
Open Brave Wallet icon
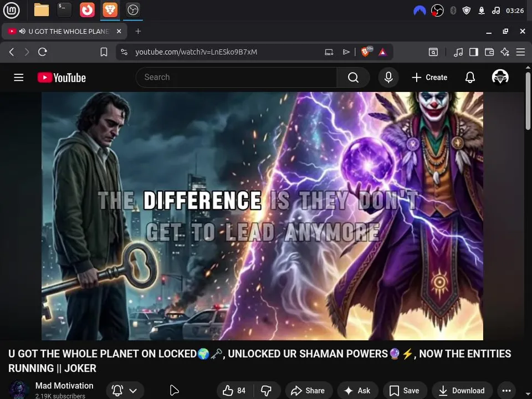pyautogui.click(x=489, y=52)
